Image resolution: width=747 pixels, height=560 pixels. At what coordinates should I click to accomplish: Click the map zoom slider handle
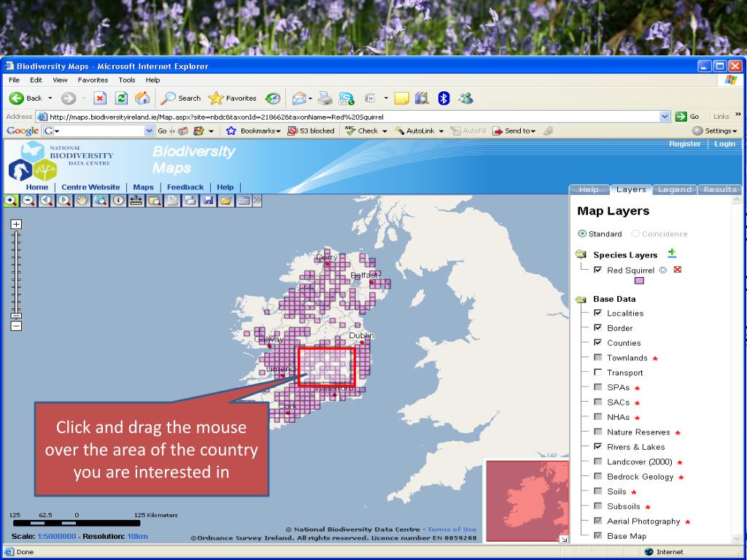16,316
